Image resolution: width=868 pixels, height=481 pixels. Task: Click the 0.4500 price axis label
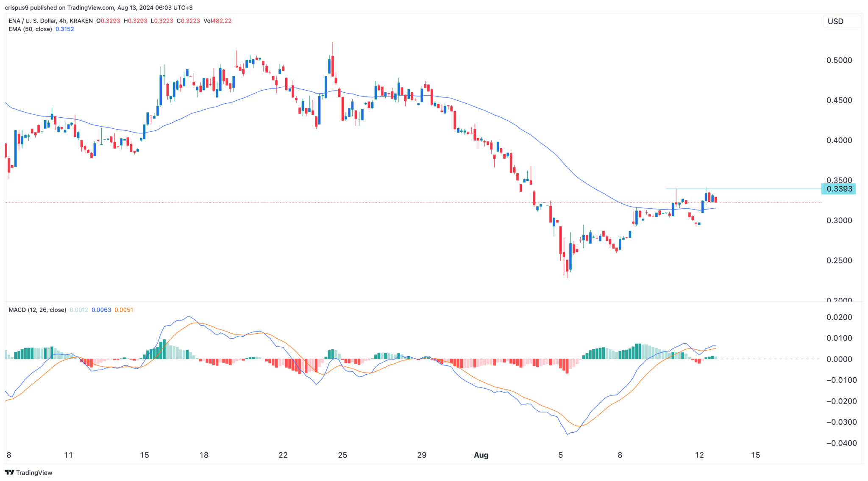tap(839, 100)
